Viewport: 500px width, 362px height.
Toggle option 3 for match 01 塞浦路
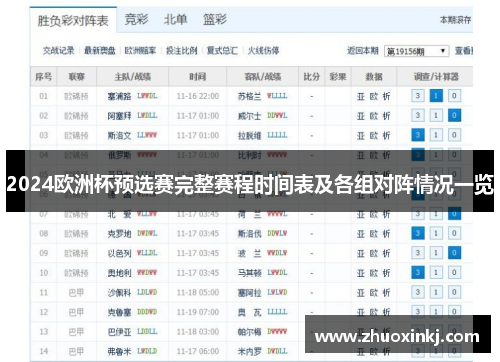tap(418, 96)
